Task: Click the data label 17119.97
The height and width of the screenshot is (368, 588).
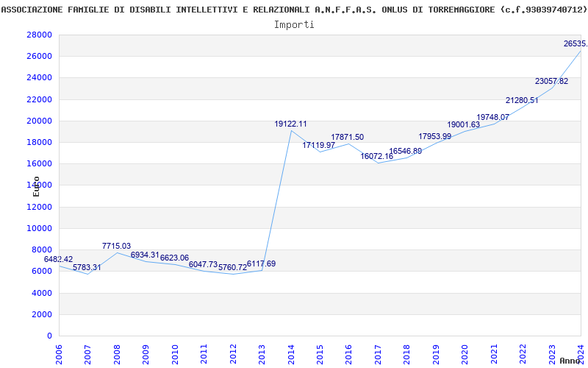Action: [319, 145]
